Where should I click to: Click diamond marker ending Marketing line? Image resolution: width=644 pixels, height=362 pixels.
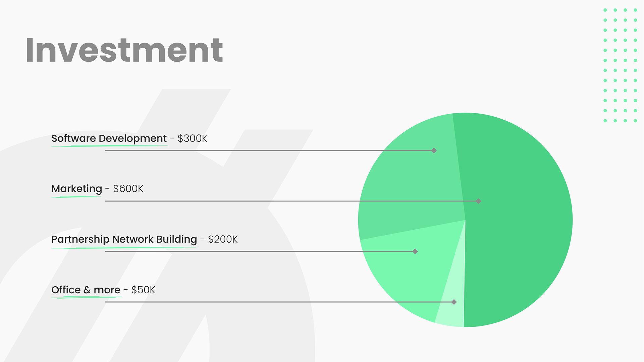(x=479, y=201)
